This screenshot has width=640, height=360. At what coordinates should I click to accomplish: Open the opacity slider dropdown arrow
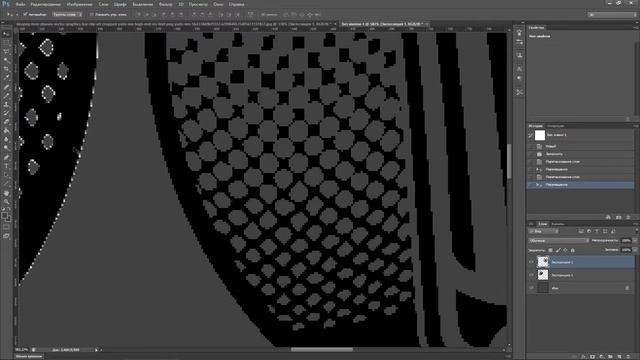(x=635, y=240)
